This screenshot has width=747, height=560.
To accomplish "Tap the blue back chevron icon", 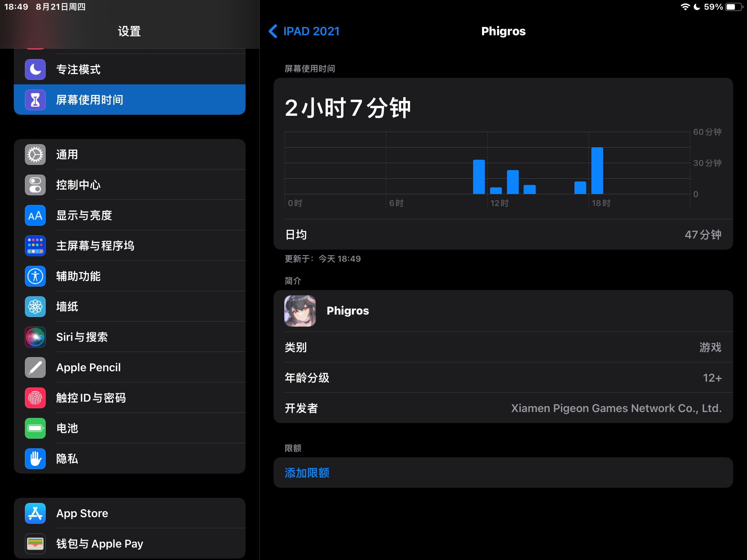I will pyautogui.click(x=273, y=31).
